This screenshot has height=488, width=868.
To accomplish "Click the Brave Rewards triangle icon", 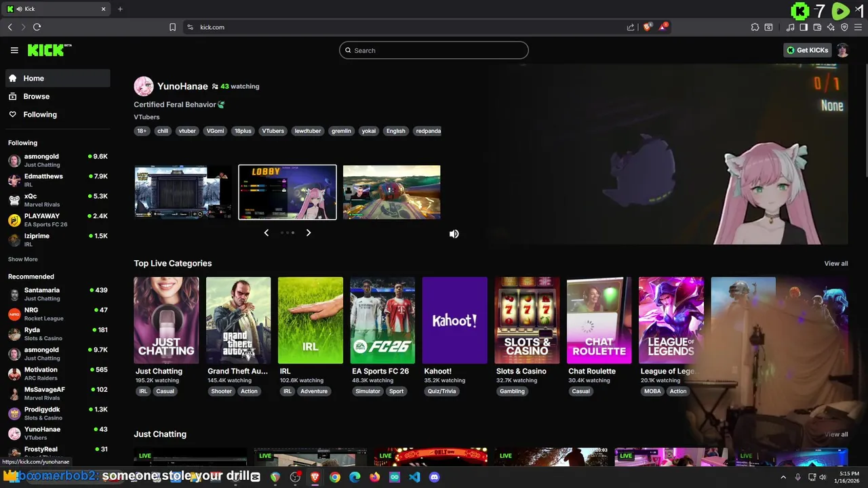I will pos(663,27).
